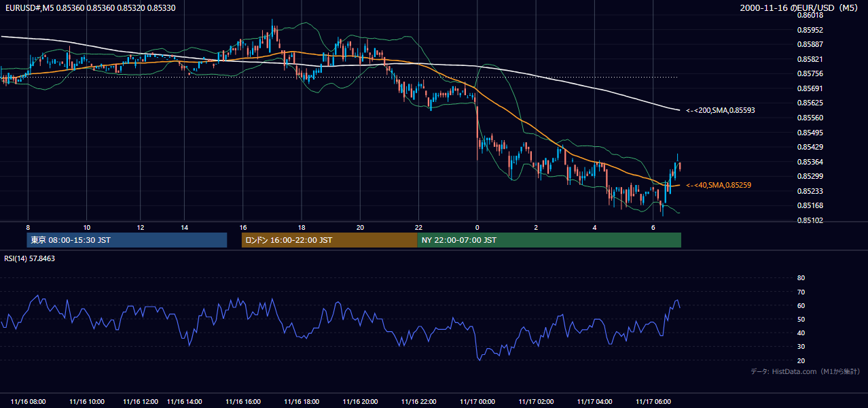Click price axis value 0.85756

(x=810, y=73)
